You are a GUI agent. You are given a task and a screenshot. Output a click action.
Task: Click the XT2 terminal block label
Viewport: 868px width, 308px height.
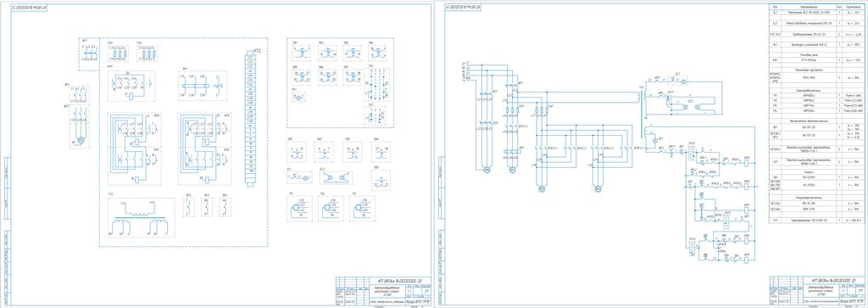pos(257,50)
